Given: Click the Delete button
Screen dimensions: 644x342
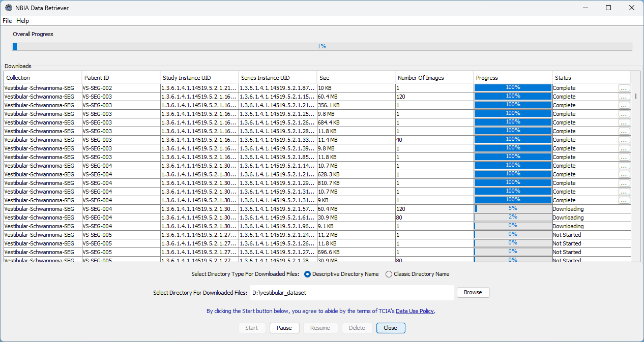Looking at the screenshot, I should coord(357,328).
